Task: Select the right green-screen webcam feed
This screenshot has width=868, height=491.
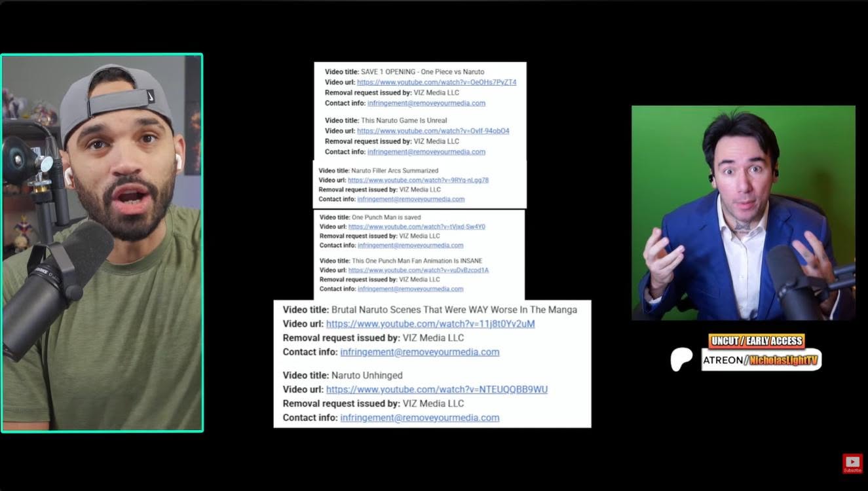Action: 744,213
